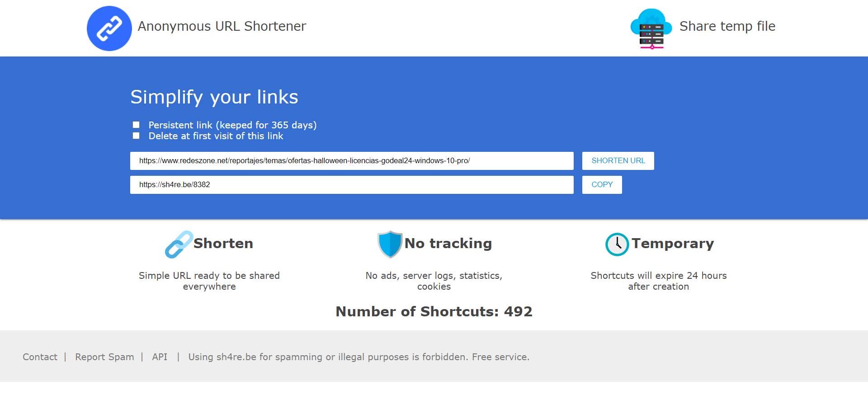Image resolution: width=868 pixels, height=404 pixels.
Task: Click the light-blue chain Shorten icon
Action: (179, 244)
